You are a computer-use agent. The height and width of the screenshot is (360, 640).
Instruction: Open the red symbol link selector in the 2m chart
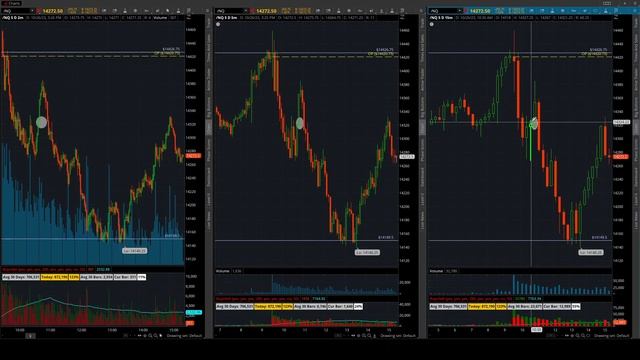(x=38, y=11)
